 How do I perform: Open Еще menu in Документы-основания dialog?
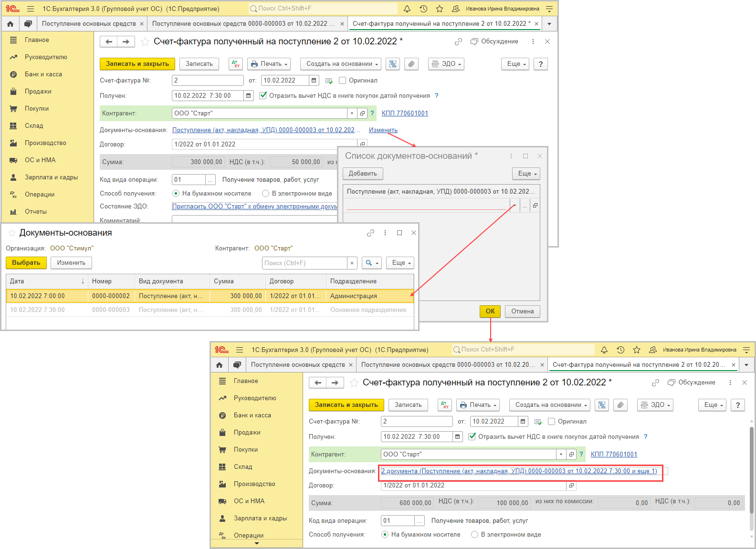click(x=400, y=263)
